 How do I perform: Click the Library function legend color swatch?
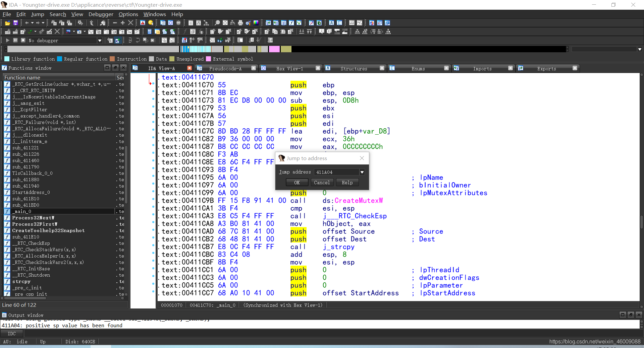[7, 59]
